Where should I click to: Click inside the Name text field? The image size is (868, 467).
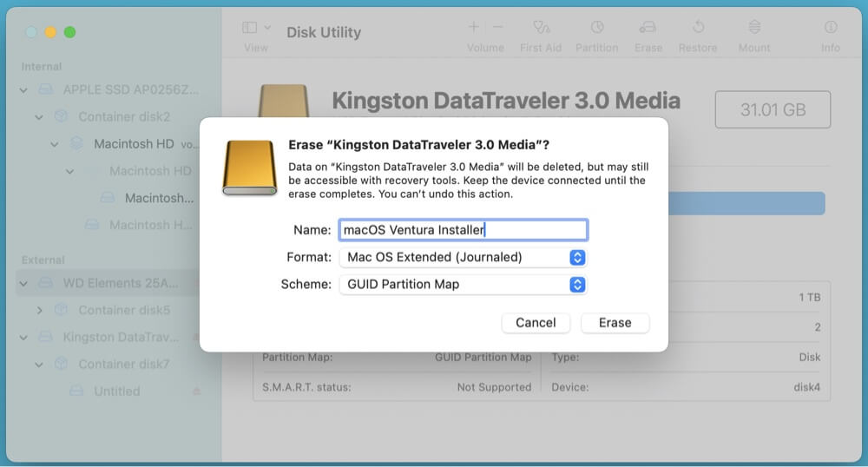pyautogui.click(x=463, y=230)
